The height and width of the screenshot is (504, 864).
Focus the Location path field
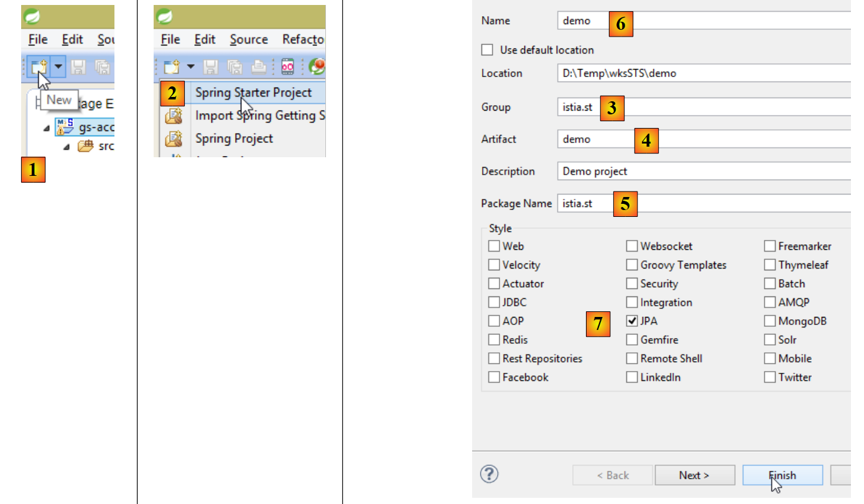point(703,73)
